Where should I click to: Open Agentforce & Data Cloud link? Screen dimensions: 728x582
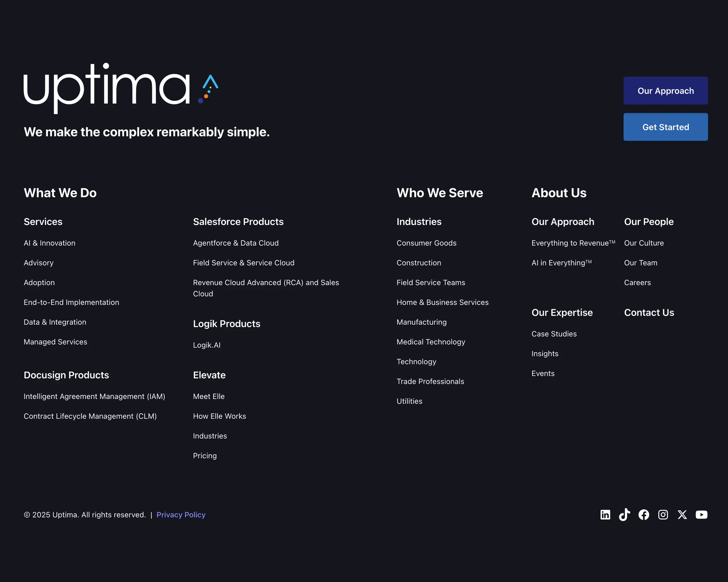click(x=236, y=243)
